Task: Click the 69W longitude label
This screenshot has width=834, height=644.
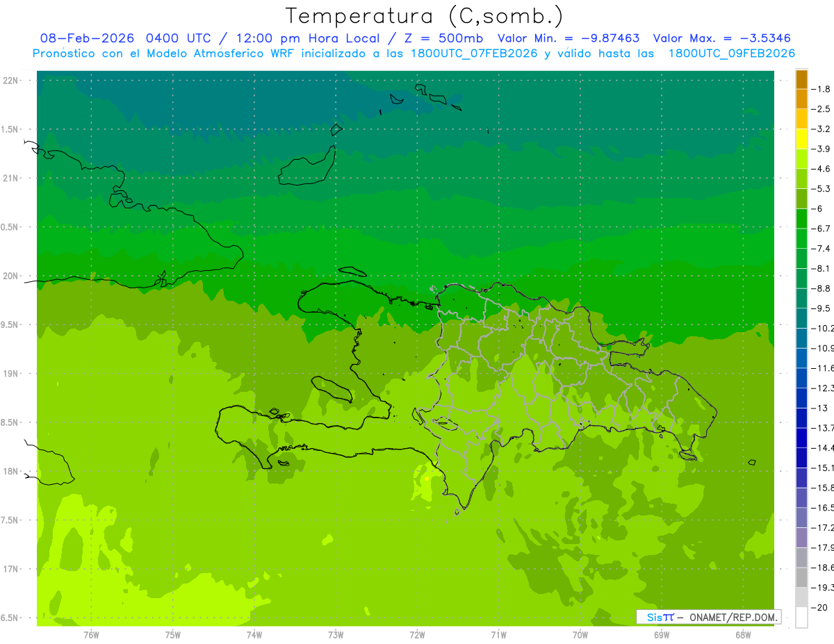Action: [x=662, y=635]
